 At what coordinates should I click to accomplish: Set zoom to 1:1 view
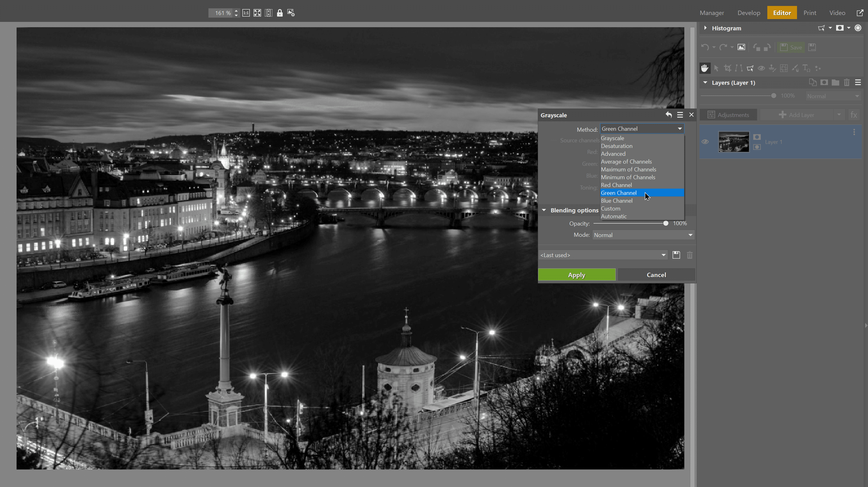246,13
